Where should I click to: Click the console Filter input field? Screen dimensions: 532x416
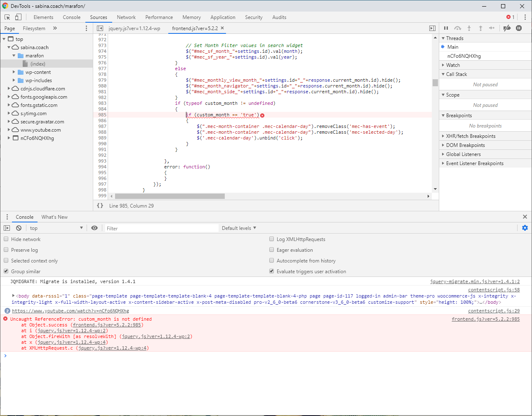tap(161, 228)
